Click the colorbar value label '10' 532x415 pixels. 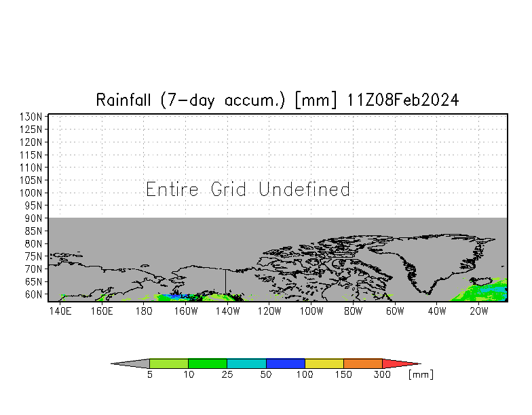189,374
